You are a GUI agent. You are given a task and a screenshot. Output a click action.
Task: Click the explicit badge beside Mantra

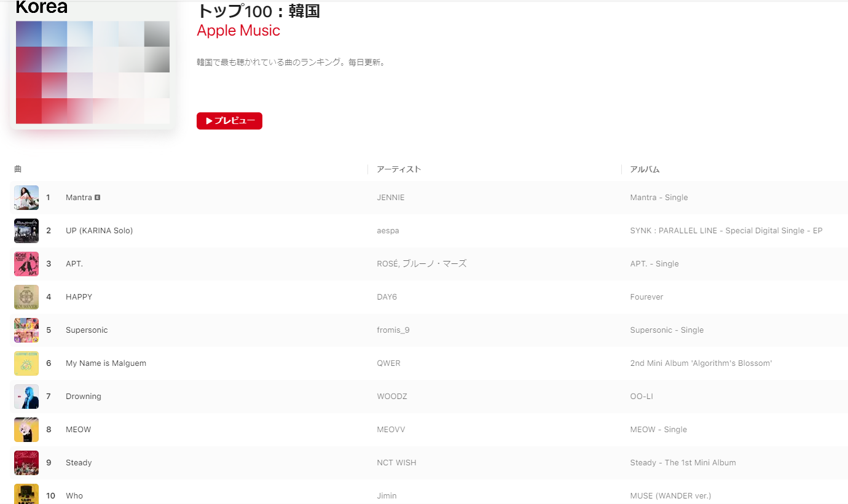coord(98,198)
